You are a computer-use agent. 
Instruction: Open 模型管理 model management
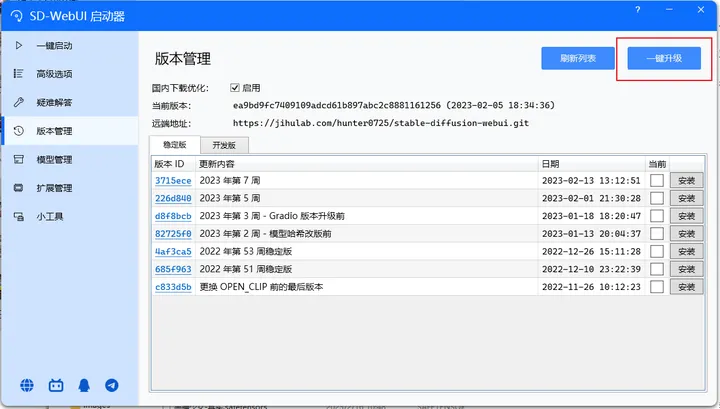(x=70, y=159)
